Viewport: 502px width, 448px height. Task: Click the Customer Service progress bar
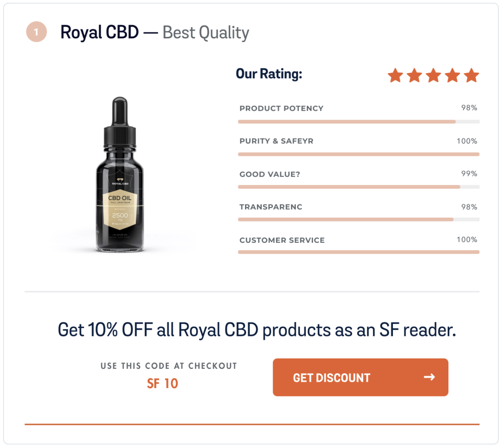pos(359,252)
